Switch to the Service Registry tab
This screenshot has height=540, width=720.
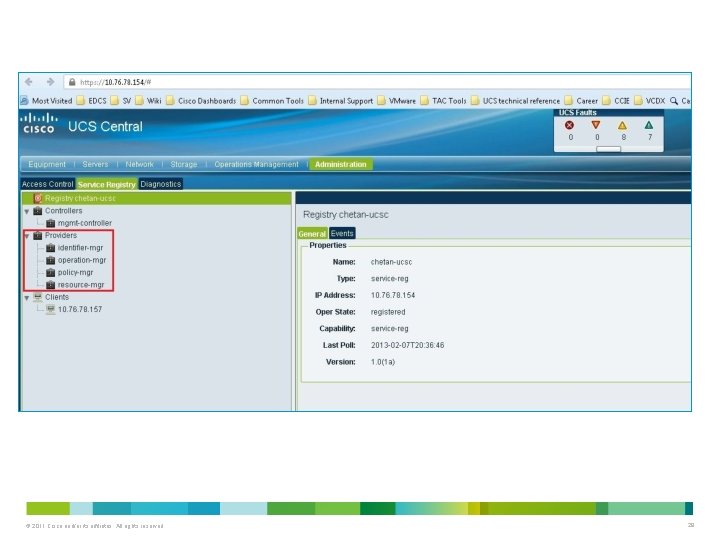(x=107, y=184)
